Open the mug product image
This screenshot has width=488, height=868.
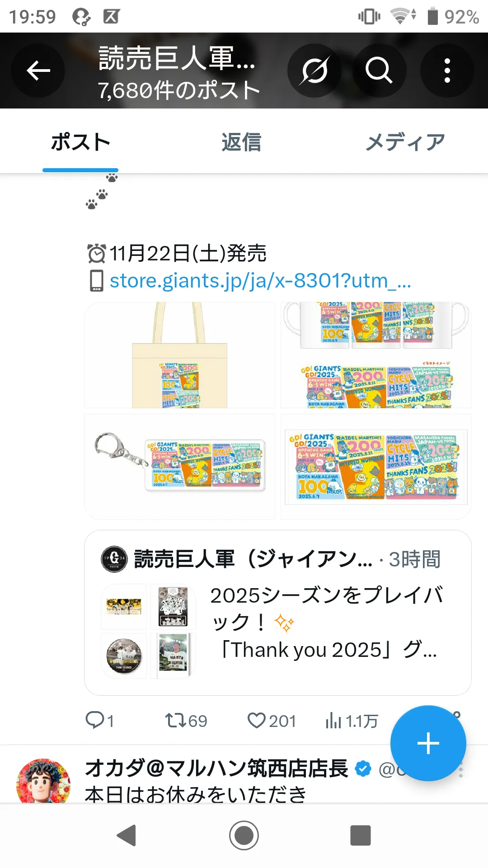(x=376, y=355)
